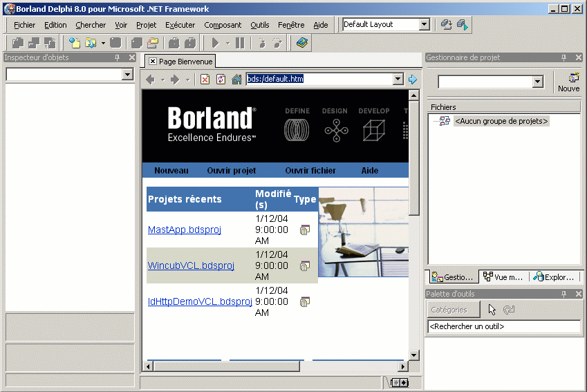Open the Fichier menu

coord(24,25)
